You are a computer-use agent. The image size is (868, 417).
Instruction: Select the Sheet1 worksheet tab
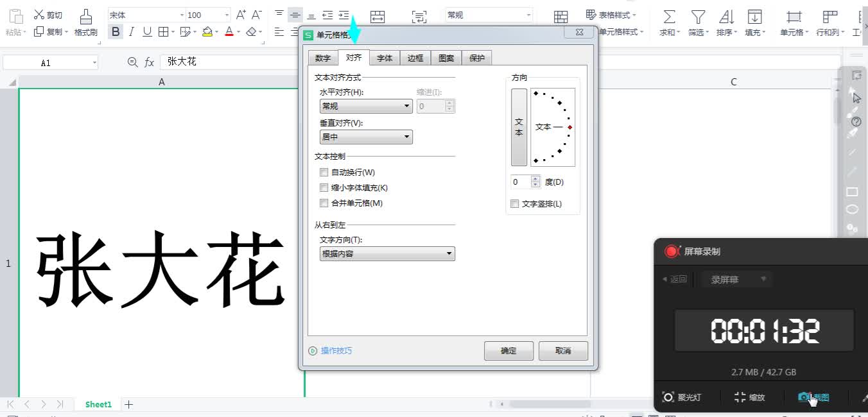98,404
